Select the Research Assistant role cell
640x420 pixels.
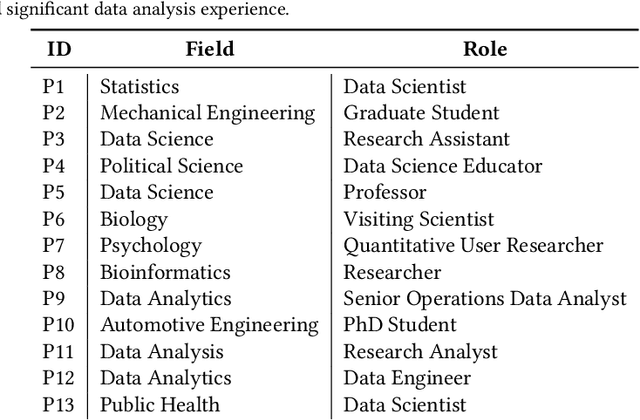pyautogui.click(x=426, y=140)
